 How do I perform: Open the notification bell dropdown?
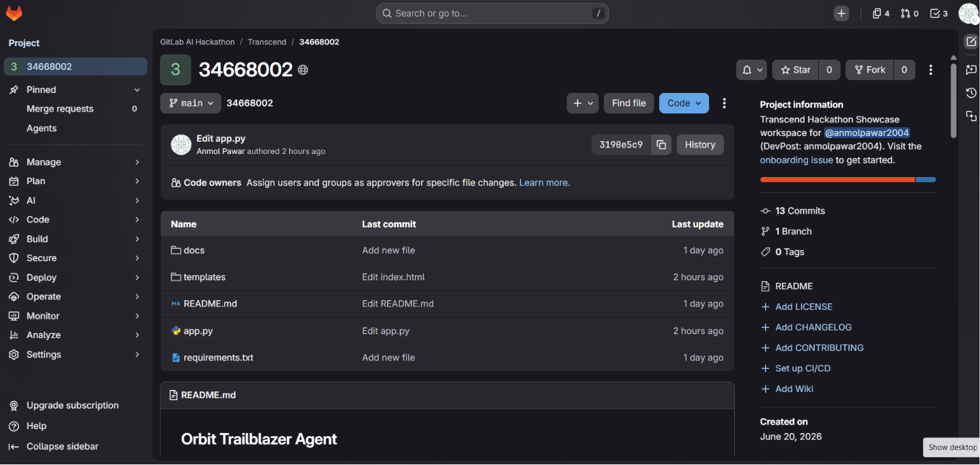point(752,70)
